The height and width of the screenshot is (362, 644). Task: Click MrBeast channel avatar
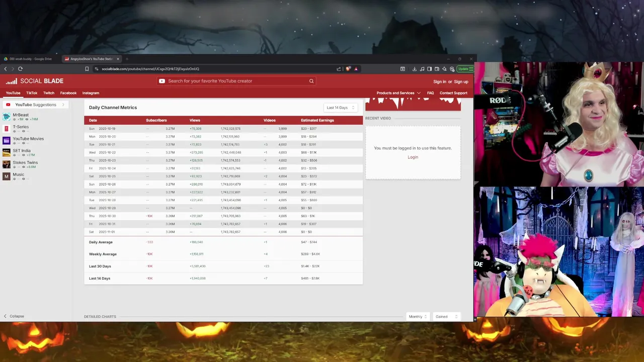6,117
